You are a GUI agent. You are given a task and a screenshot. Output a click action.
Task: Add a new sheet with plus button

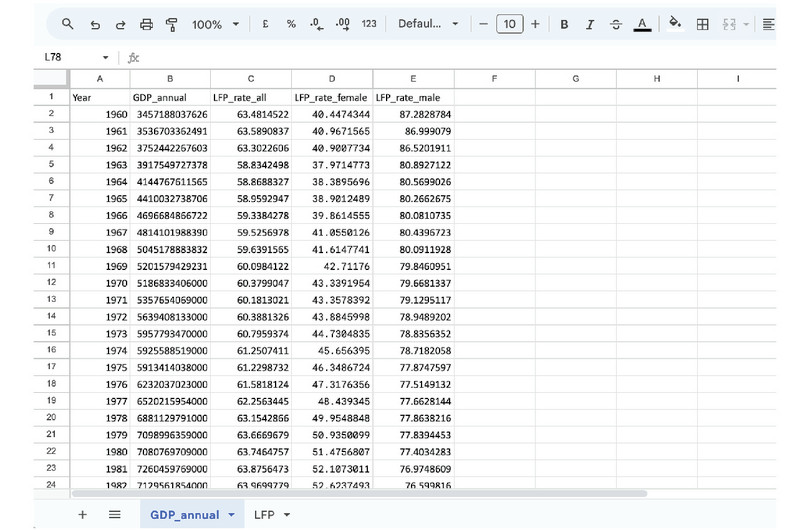tap(83, 515)
